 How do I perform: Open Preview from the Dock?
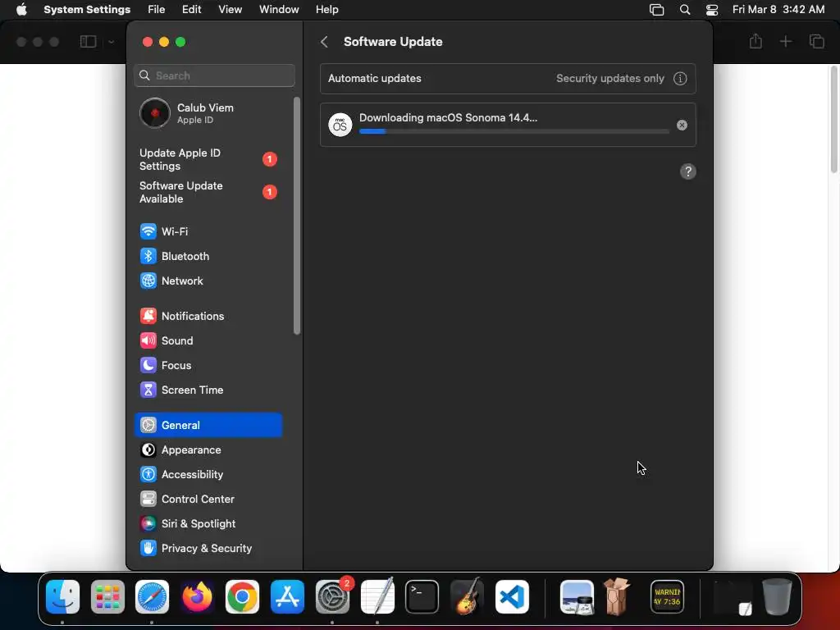[577, 596]
